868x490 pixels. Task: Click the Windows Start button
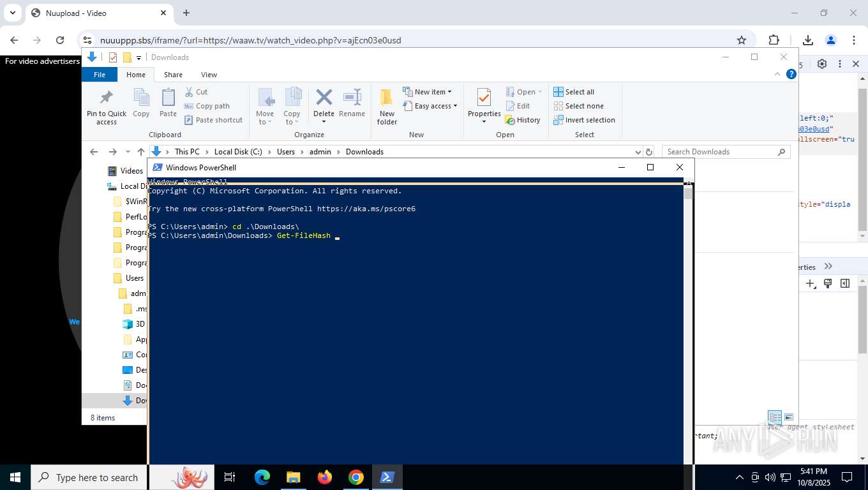tap(15, 477)
